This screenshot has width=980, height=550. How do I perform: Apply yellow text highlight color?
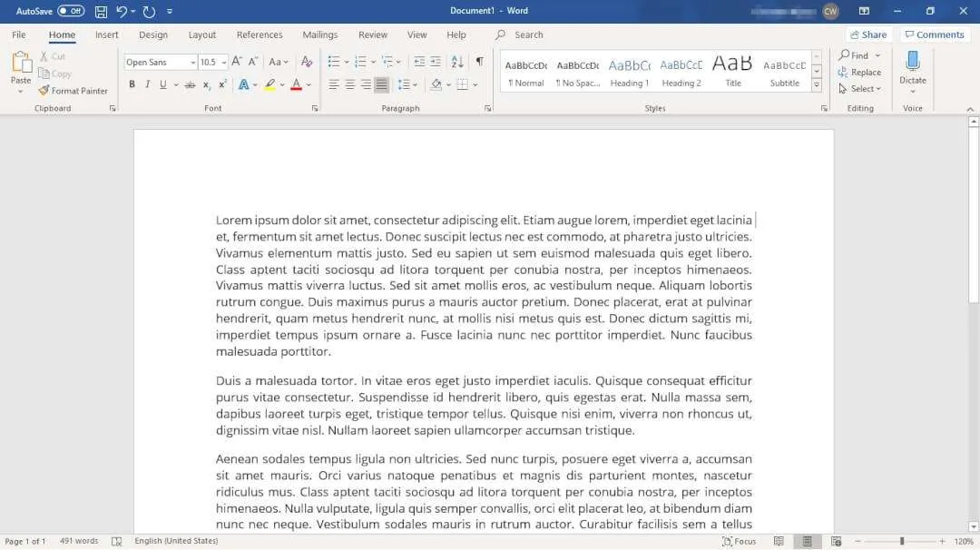click(269, 84)
